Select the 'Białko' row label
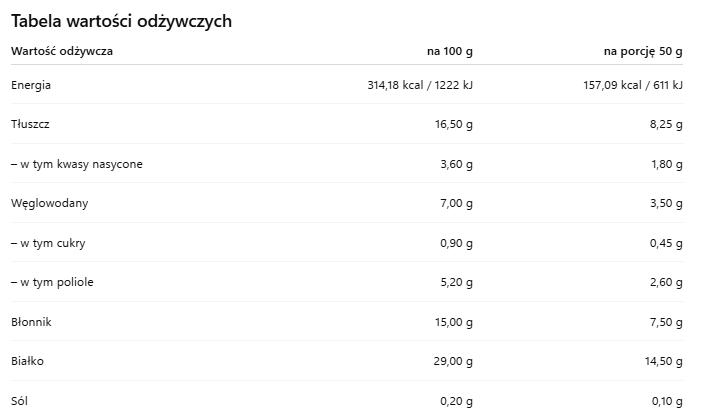The width and height of the screenshot is (718, 420). 29,361
